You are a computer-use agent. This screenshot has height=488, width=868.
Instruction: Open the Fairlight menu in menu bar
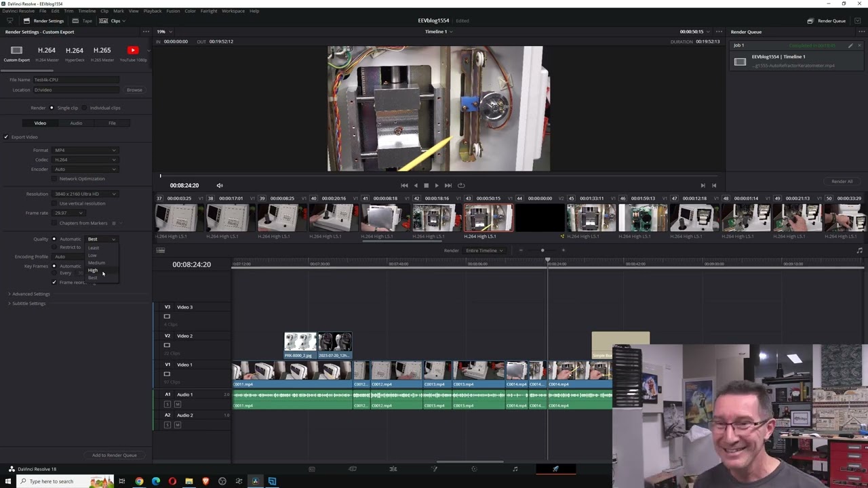point(209,11)
